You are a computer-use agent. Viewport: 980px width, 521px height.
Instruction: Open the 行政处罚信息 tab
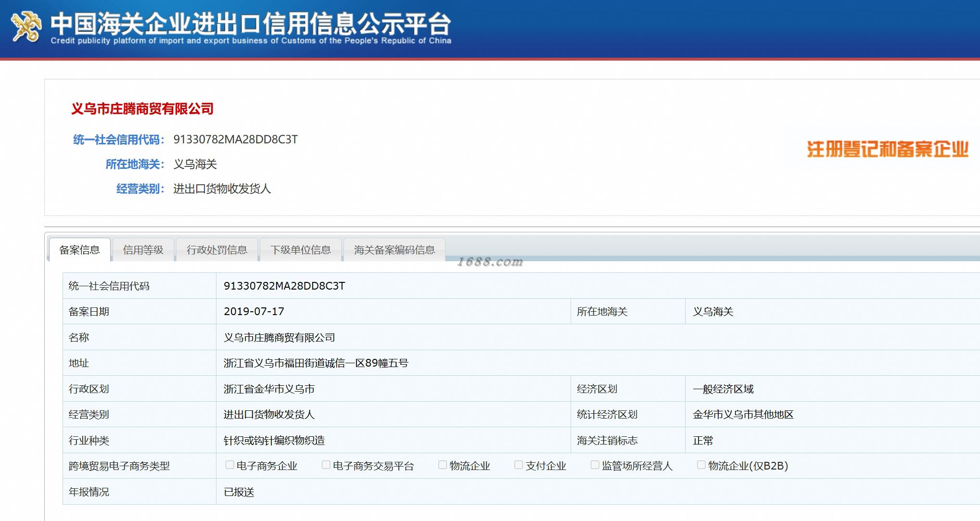pyautogui.click(x=217, y=250)
